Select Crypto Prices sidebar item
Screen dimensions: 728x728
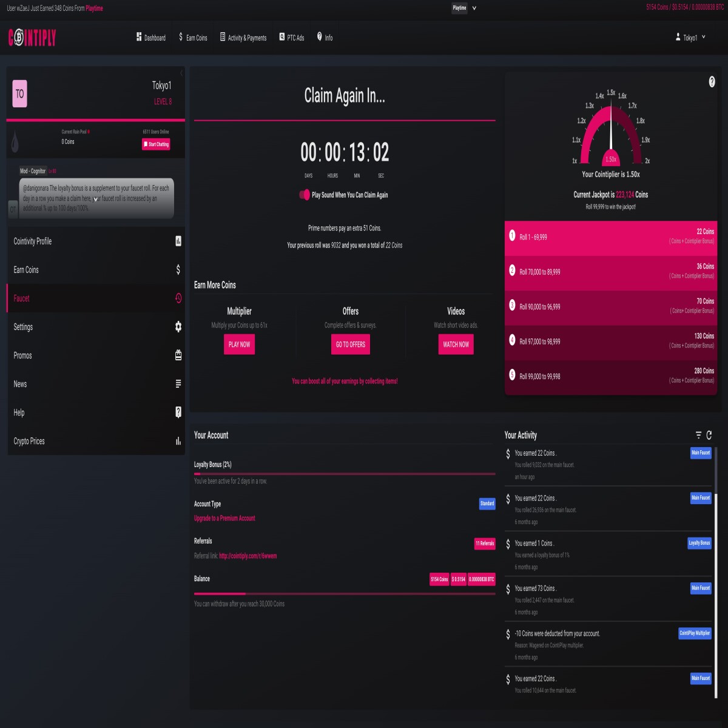(97, 441)
